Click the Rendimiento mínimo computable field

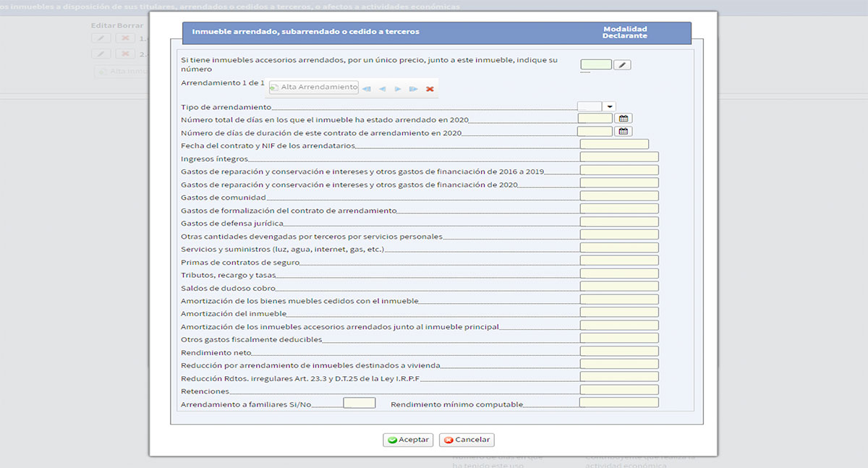pyautogui.click(x=619, y=403)
